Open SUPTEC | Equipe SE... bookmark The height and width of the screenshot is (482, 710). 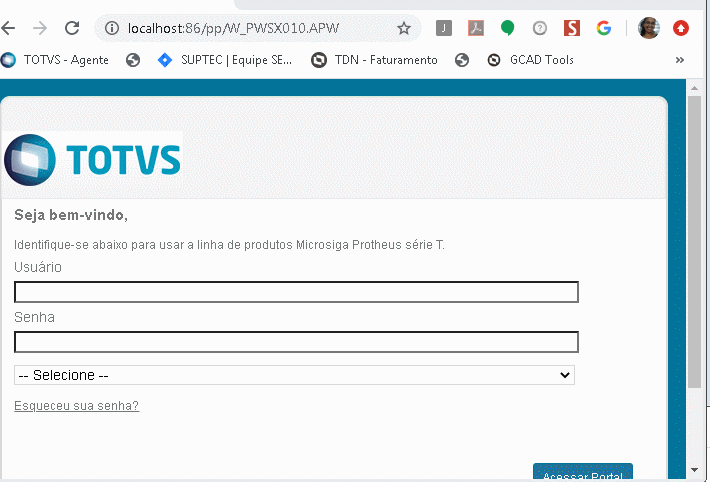point(225,60)
